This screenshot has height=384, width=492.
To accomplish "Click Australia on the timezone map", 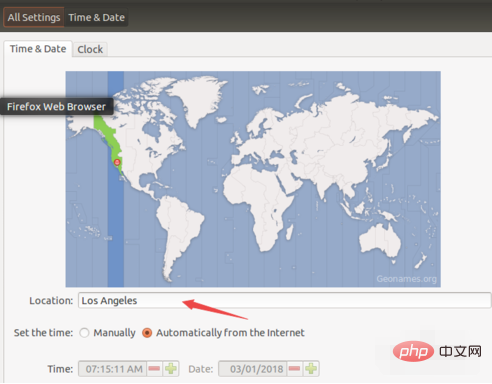I will click(380, 239).
